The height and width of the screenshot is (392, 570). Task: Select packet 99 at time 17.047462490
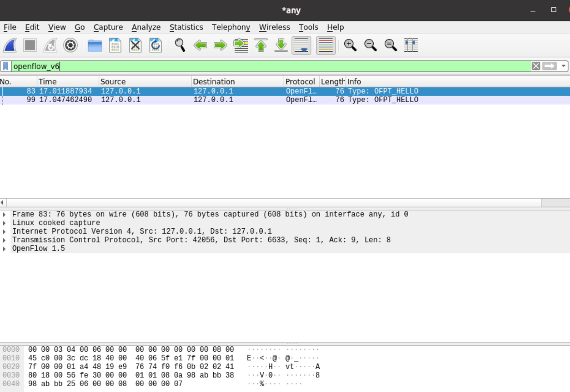coord(285,100)
